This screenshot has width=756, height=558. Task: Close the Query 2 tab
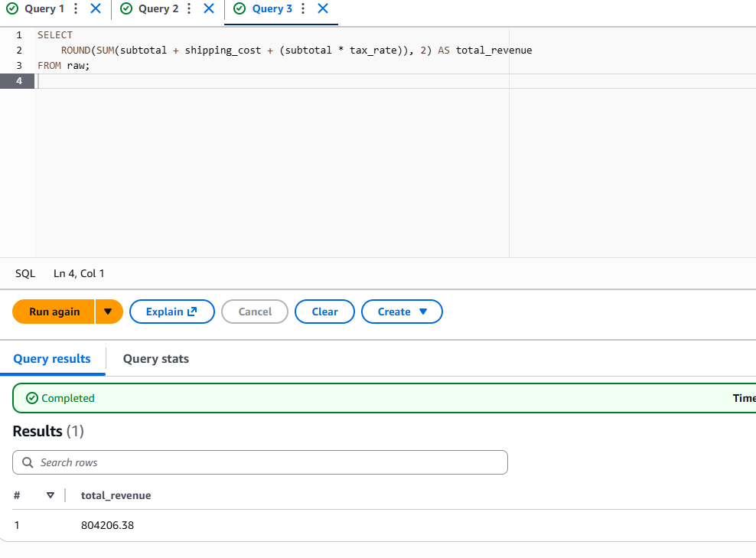coord(208,9)
